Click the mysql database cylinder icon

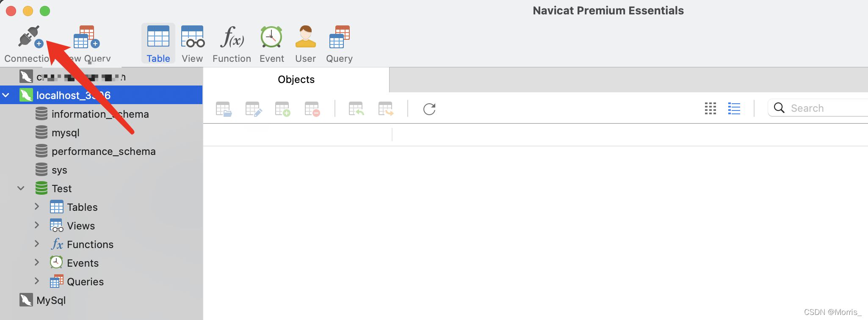[41, 132]
